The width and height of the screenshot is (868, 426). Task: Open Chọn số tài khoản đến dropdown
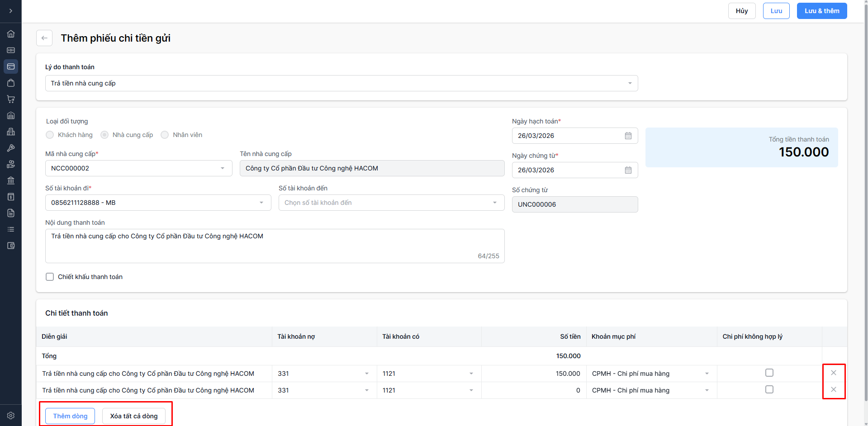click(391, 203)
